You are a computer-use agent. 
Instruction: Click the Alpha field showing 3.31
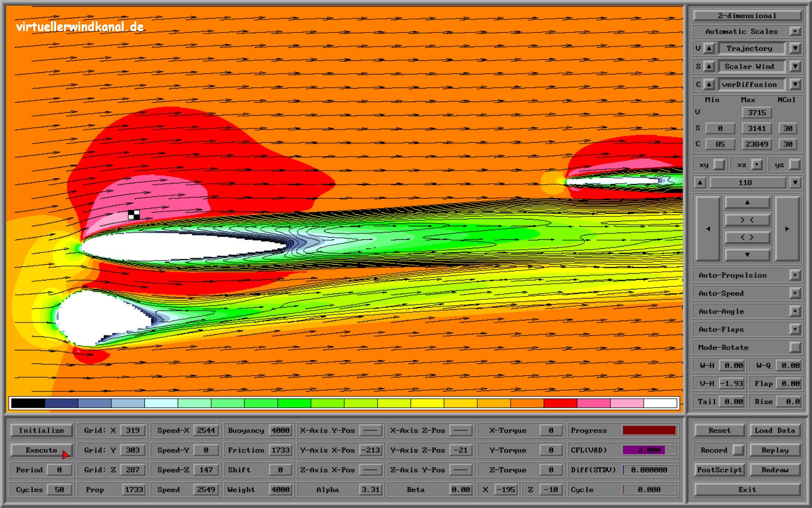coord(371,489)
